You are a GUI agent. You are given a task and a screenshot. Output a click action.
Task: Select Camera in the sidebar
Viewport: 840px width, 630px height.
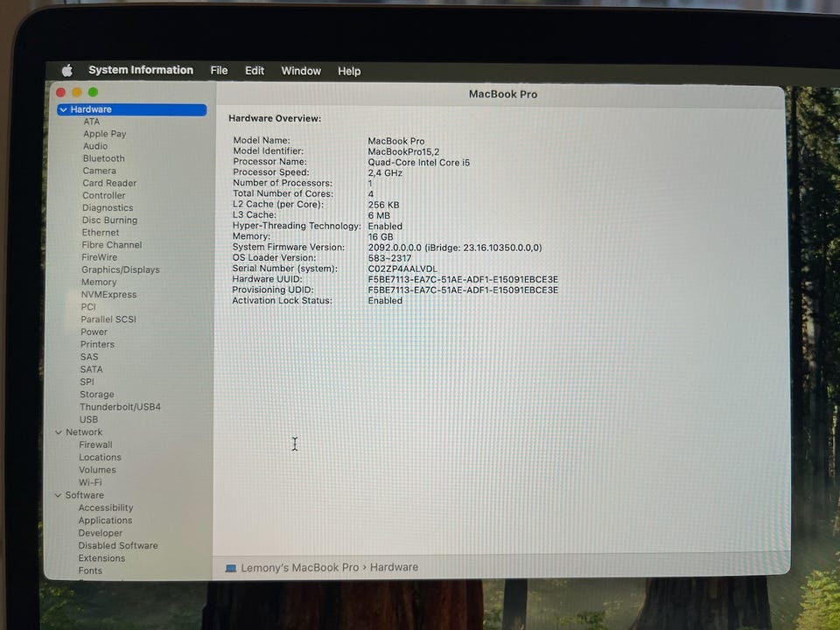tap(99, 171)
